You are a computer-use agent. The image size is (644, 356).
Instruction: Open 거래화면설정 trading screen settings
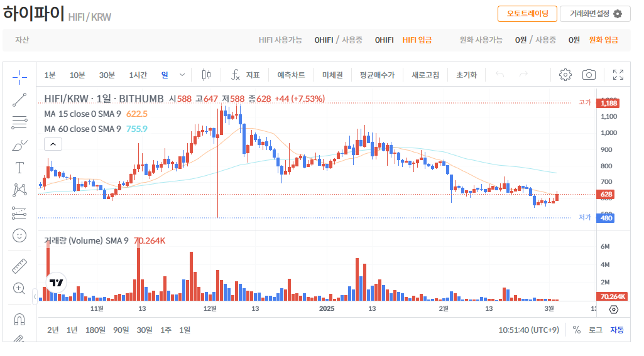[595, 14]
